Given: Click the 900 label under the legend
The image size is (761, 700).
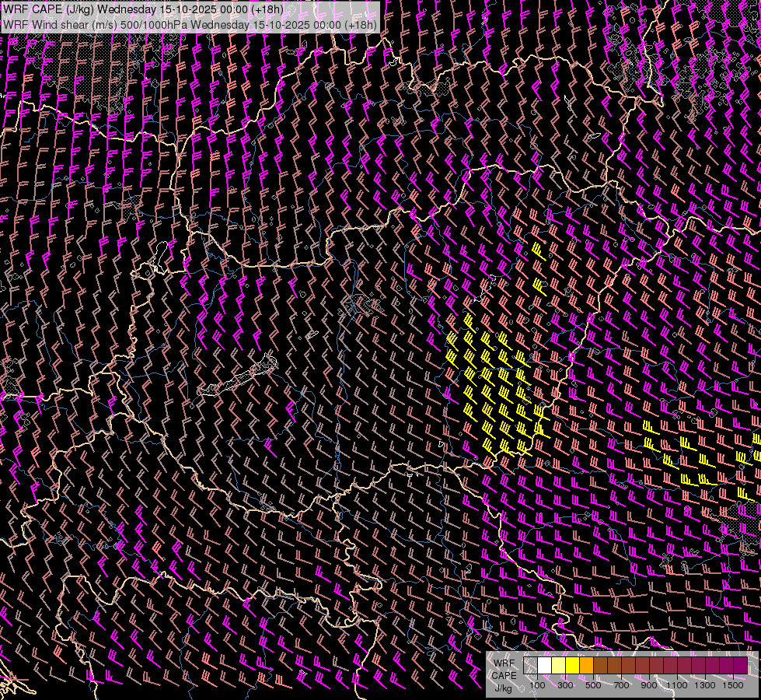Looking at the screenshot, I should click(x=649, y=685).
